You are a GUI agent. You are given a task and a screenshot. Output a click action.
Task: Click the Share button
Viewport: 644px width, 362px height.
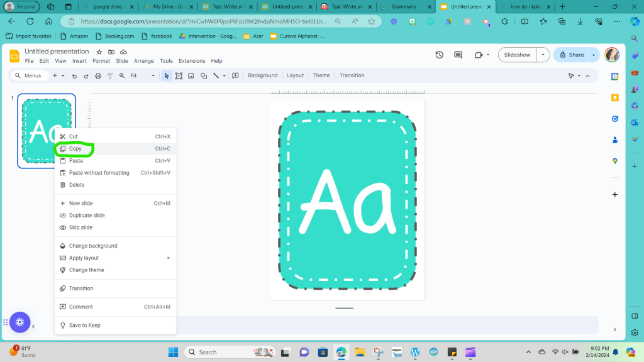[572, 55]
